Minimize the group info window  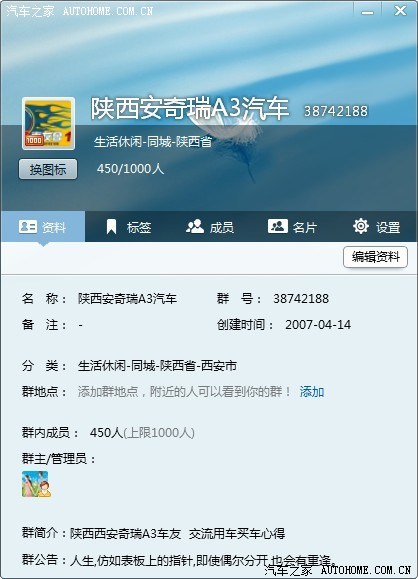point(367,11)
